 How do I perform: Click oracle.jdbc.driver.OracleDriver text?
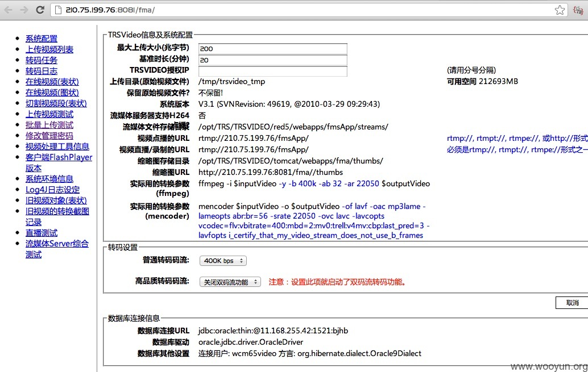(x=251, y=342)
